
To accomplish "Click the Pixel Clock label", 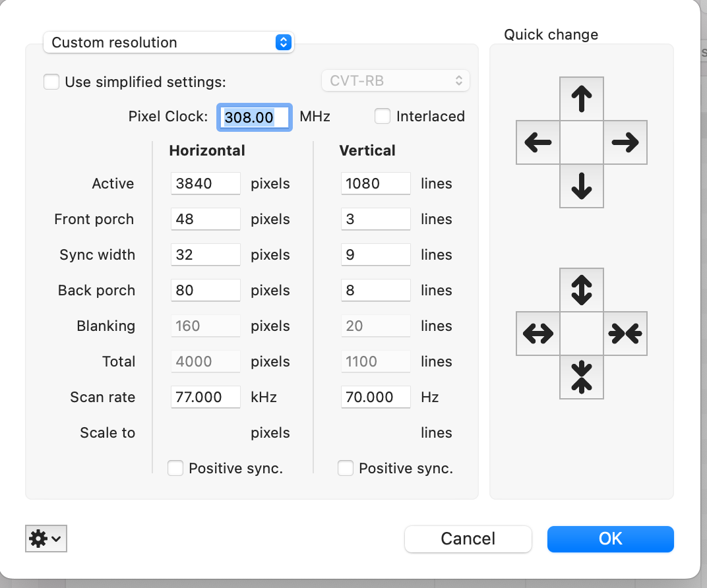I will point(168,116).
